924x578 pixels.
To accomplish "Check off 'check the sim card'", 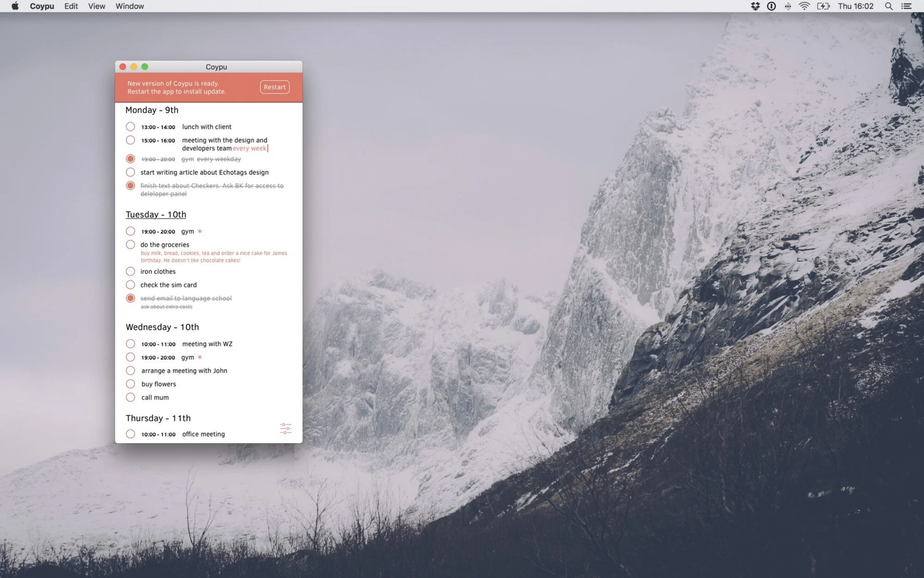I will 130,285.
